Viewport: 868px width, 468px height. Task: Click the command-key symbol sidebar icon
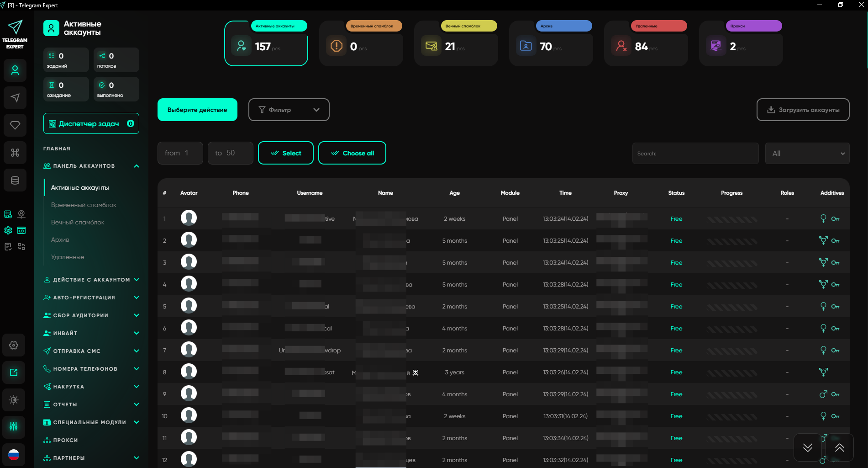15,153
